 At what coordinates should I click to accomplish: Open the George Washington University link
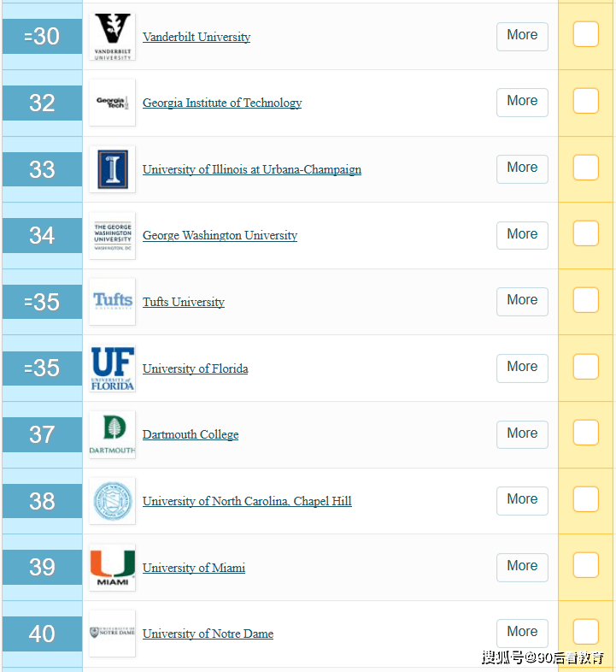(220, 236)
